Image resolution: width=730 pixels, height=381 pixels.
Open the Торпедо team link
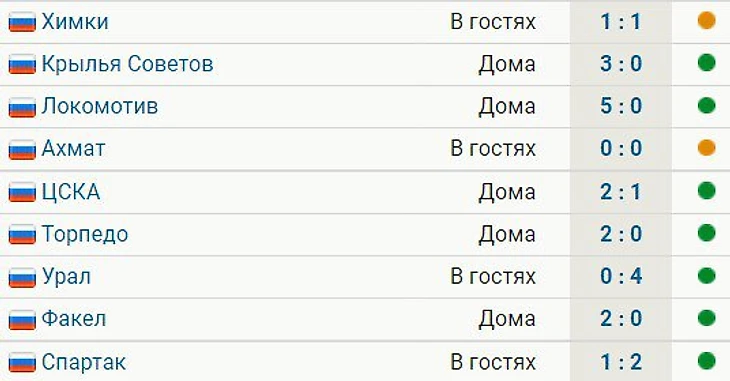[x=85, y=234]
